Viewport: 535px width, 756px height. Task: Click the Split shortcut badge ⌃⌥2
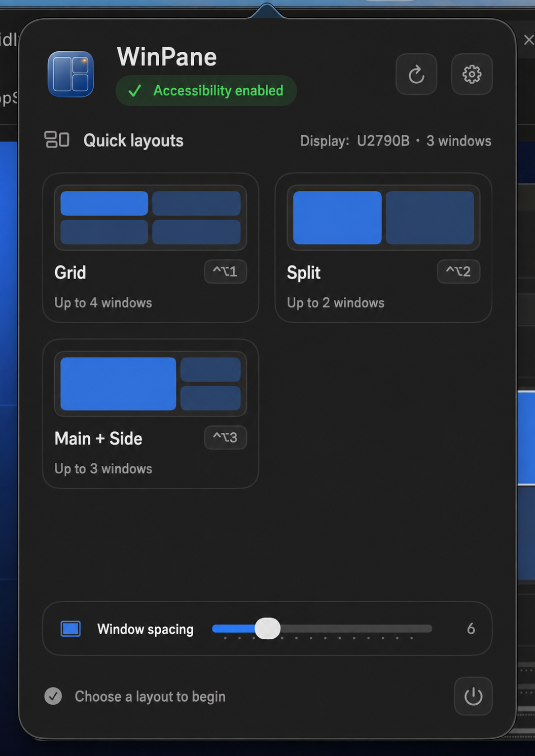(458, 271)
